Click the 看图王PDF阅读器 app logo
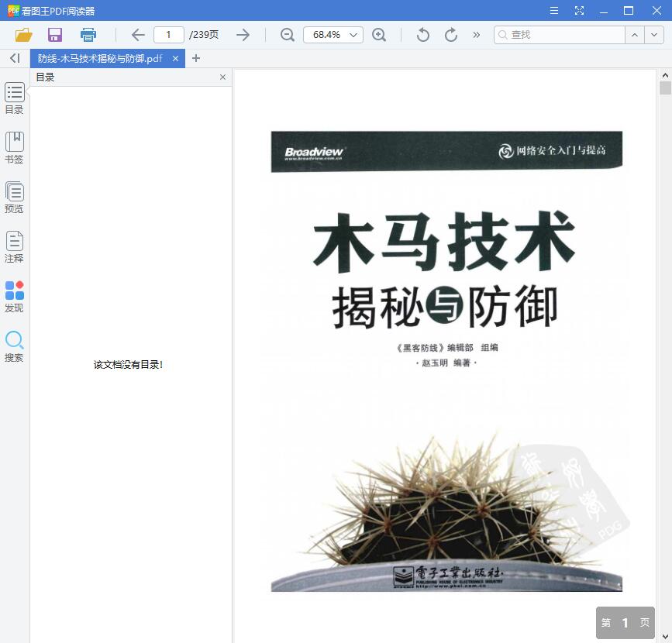672x643 pixels. tap(13, 10)
